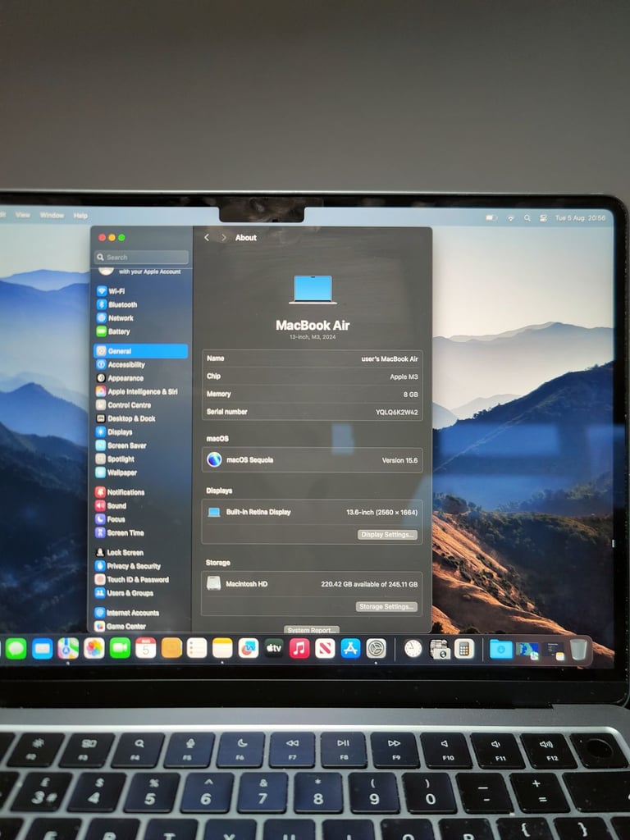Open Trash from the Dock
The image size is (630, 840).
tap(578, 650)
